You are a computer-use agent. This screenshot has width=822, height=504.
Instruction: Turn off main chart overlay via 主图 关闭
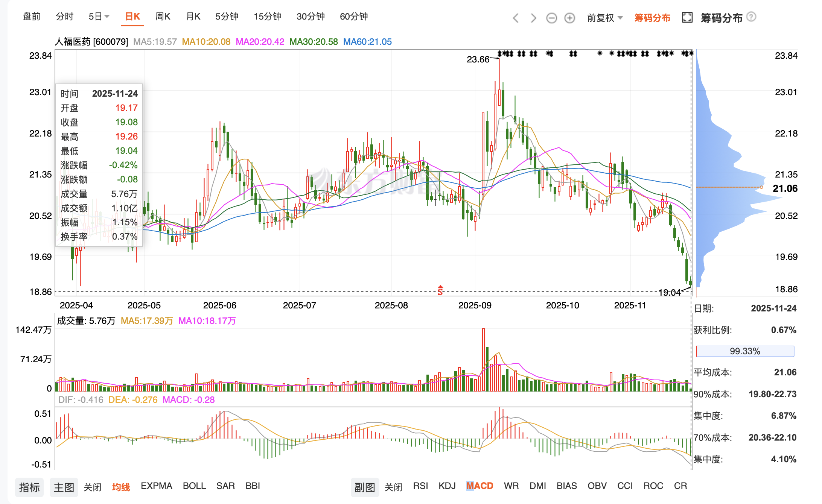[x=92, y=487]
